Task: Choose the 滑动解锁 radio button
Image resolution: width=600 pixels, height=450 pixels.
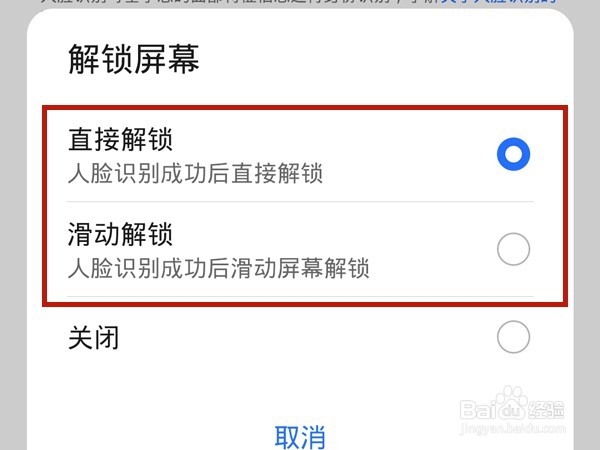Action: (513, 249)
